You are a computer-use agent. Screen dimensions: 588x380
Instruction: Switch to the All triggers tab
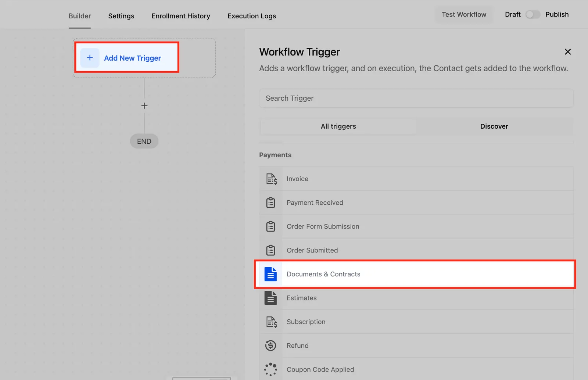pyautogui.click(x=338, y=126)
